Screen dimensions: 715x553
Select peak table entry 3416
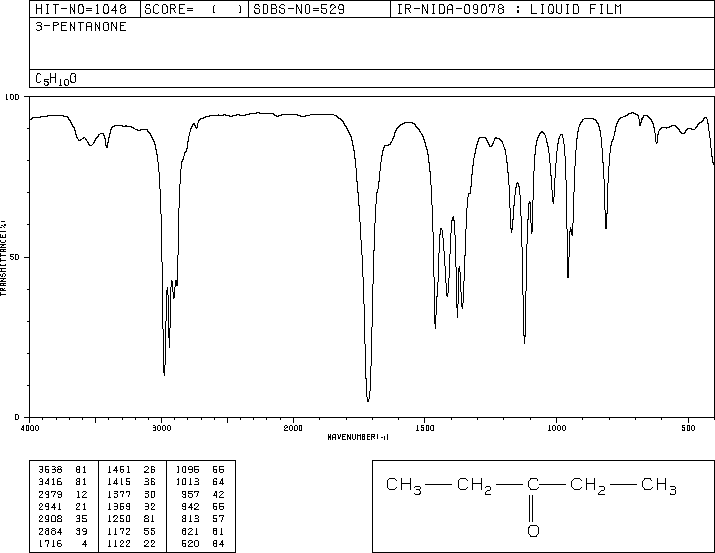click(50, 482)
